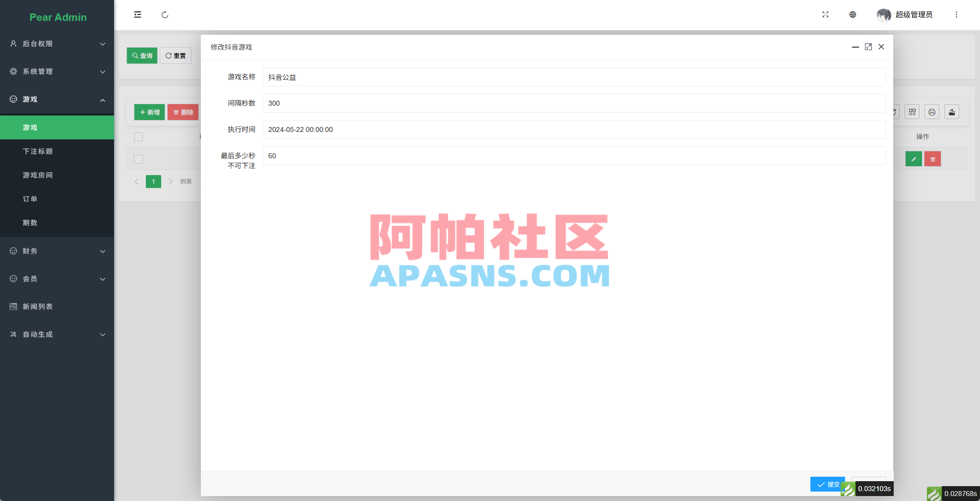980x501 pixels.
Task: Open the 订单 submenu item
Action: point(57,199)
